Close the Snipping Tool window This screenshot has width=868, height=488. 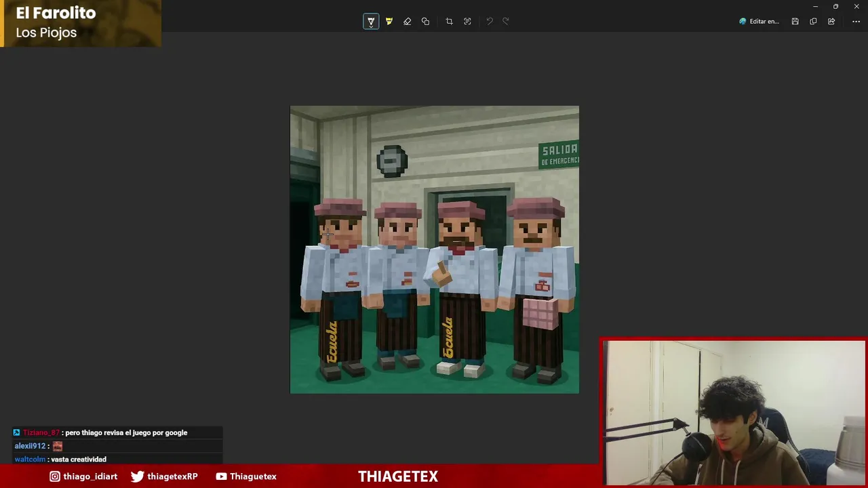pos(856,6)
